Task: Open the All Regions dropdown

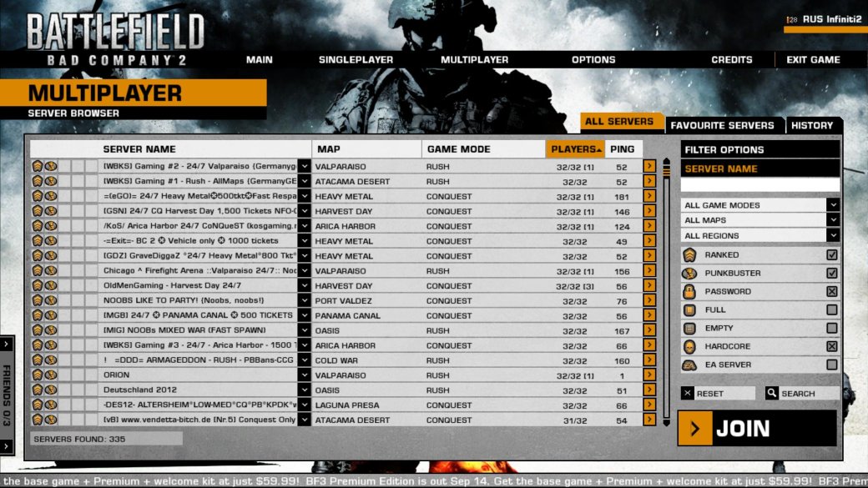Action: coord(833,235)
